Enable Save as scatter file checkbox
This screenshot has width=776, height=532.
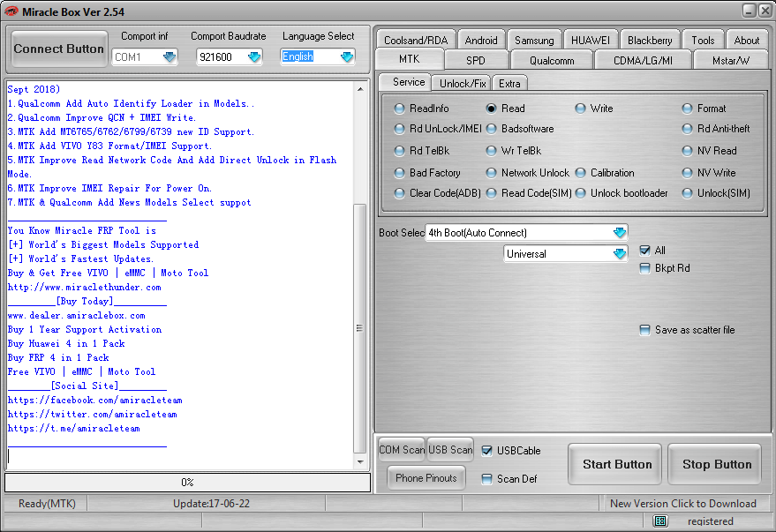click(644, 330)
